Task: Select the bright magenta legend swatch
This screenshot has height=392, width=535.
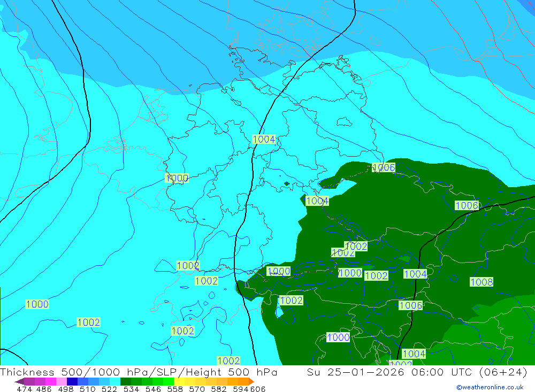Action: (x=51, y=381)
